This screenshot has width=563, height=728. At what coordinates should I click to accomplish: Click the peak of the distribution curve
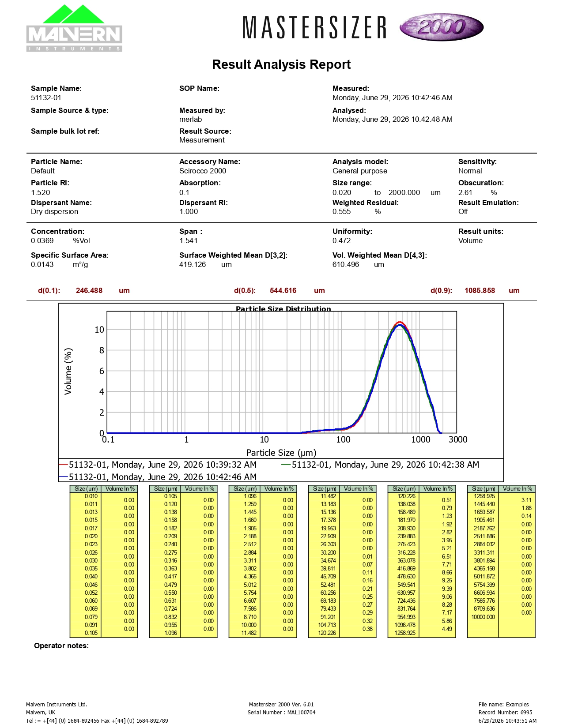tap(400, 323)
